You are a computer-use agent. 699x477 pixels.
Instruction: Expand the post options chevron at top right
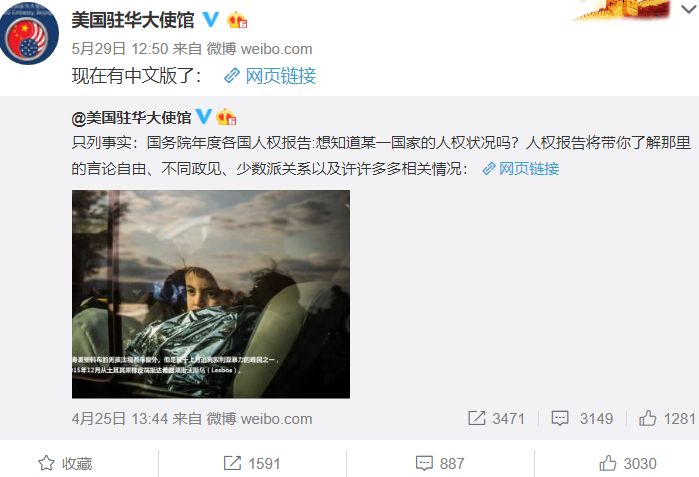coord(689,9)
